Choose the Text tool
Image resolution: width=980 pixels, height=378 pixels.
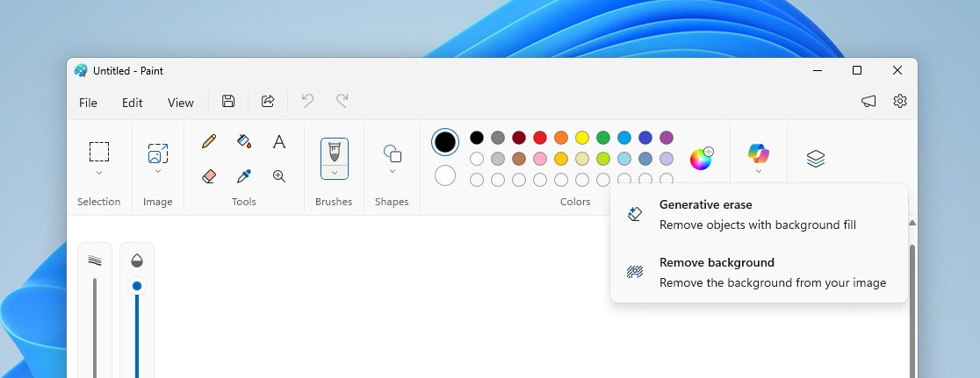pos(279,141)
